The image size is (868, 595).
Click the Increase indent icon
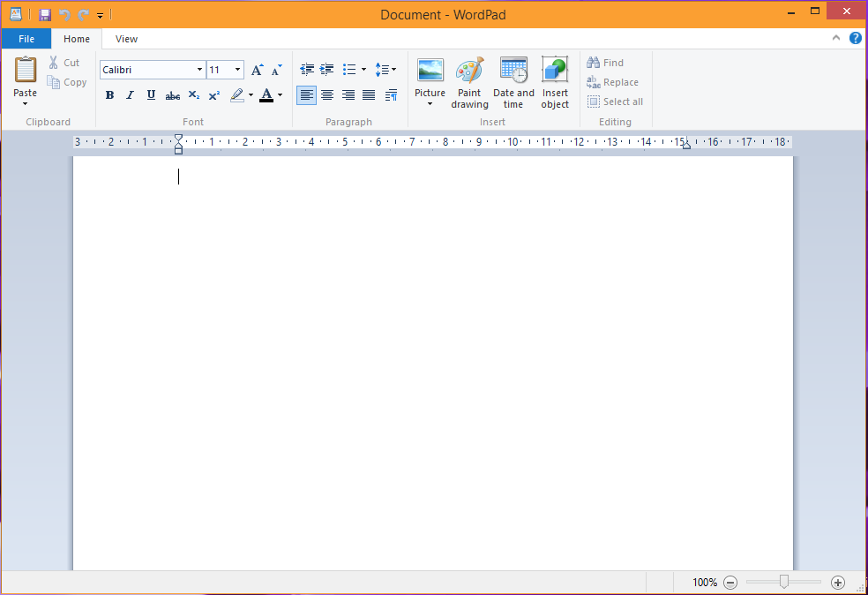326,69
